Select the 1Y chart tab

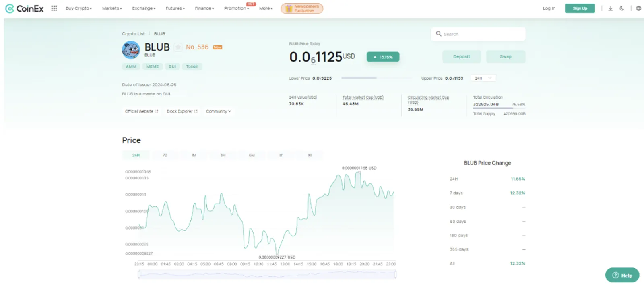(281, 155)
